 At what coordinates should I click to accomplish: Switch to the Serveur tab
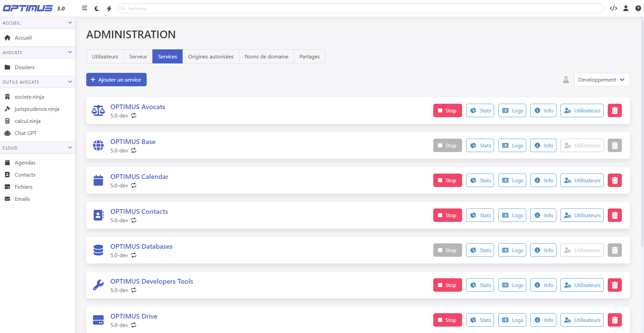pyautogui.click(x=138, y=56)
